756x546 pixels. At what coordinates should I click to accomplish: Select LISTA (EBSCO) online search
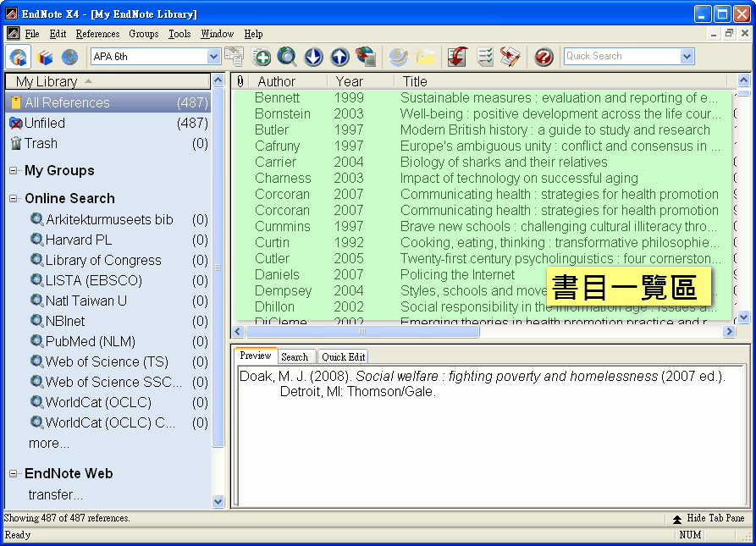[119, 280]
